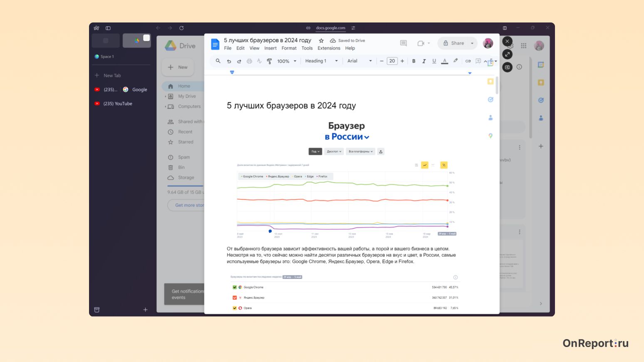
Task: Click the font size field
Action: coord(392,61)
